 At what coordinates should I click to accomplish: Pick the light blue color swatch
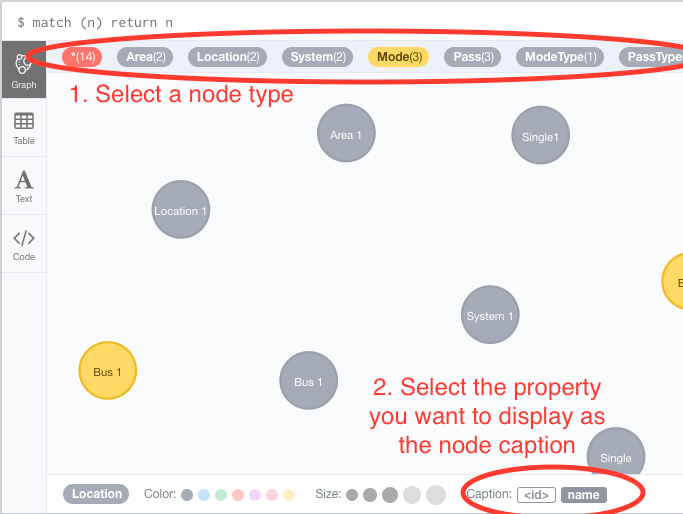[x=204, y=495]
